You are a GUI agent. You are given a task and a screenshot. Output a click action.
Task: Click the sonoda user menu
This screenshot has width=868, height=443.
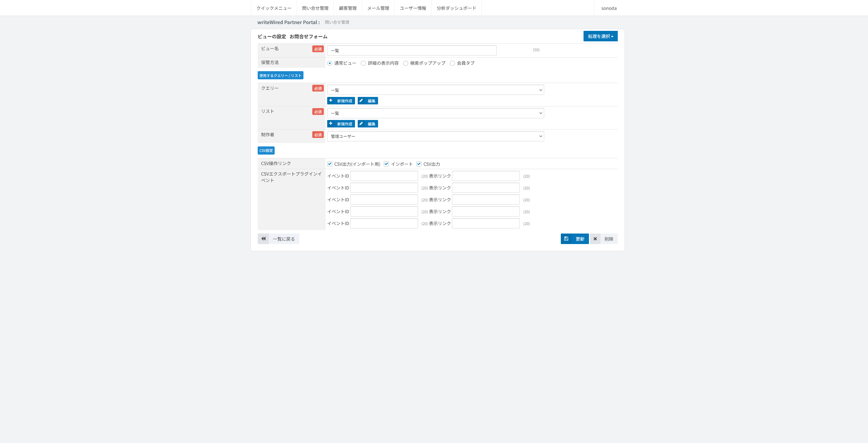(609, 8)
